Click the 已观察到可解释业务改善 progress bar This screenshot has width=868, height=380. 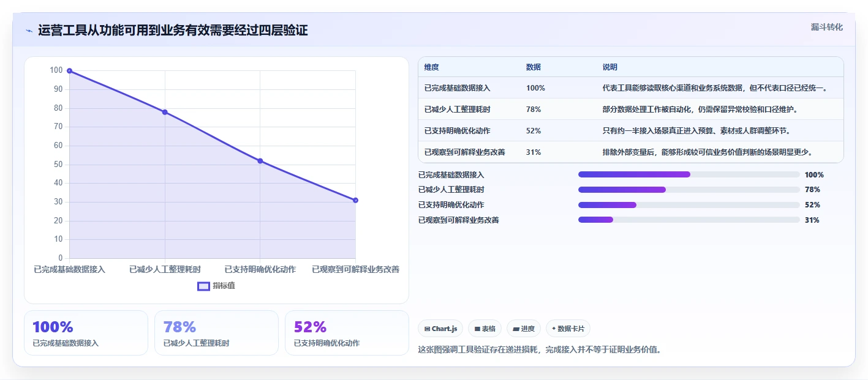tap(689, 220)
